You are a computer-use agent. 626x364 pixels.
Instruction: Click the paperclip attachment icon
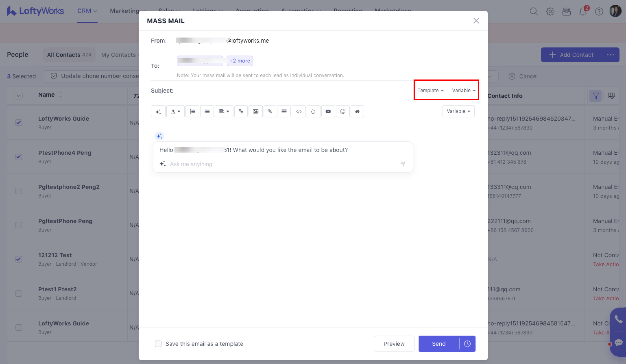click(270, 111)
